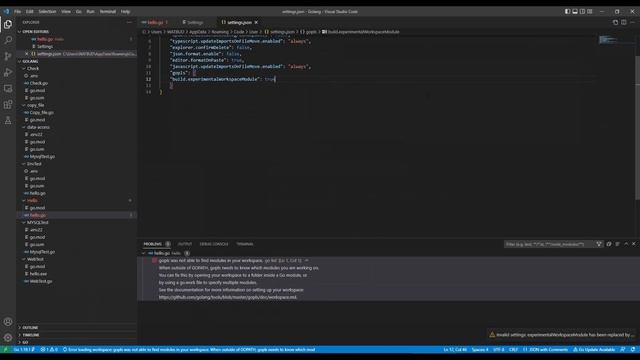Click the remote window status bar icon

click(x=5, y=350)
